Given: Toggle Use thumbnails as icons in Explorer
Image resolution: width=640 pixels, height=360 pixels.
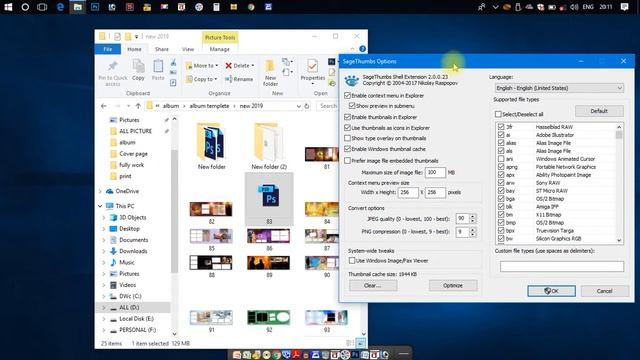Looking at the screenshot, I should [x=347, y=128].
